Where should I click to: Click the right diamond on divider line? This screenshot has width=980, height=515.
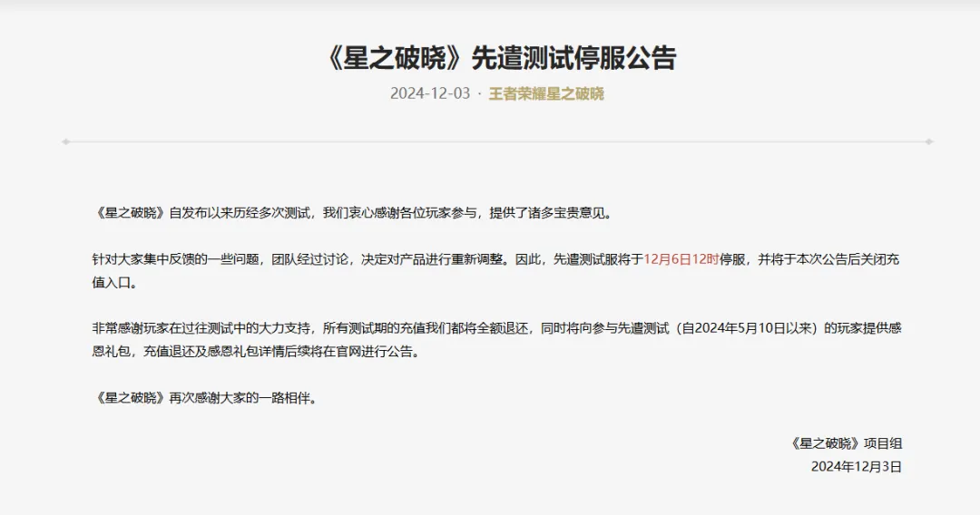pyautogui.click(x=929, y=142)
